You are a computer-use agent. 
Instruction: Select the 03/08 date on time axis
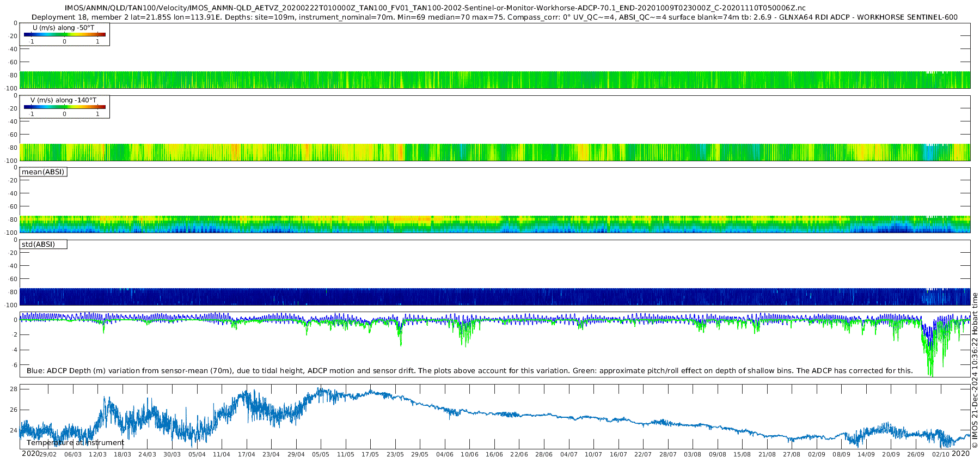pos(692,454)
